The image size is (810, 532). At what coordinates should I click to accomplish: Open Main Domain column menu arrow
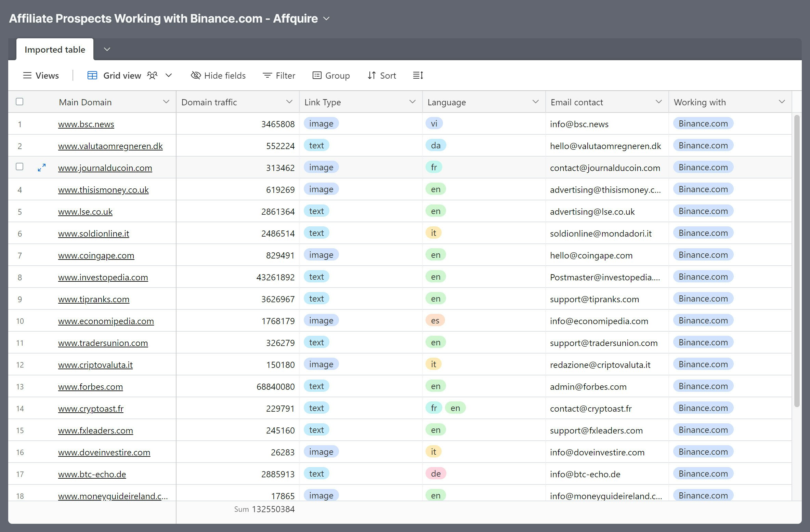coord(166,102)
